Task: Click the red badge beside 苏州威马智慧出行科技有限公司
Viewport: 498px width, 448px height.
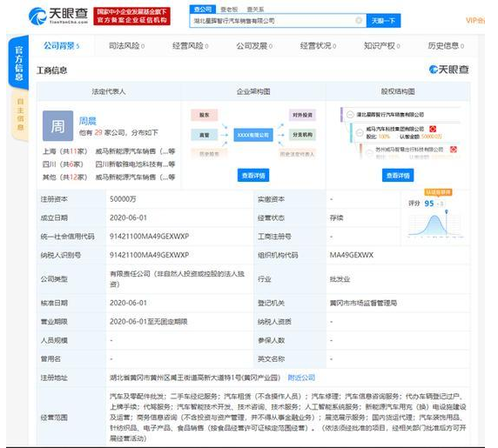Action: [x=454, y=149]
